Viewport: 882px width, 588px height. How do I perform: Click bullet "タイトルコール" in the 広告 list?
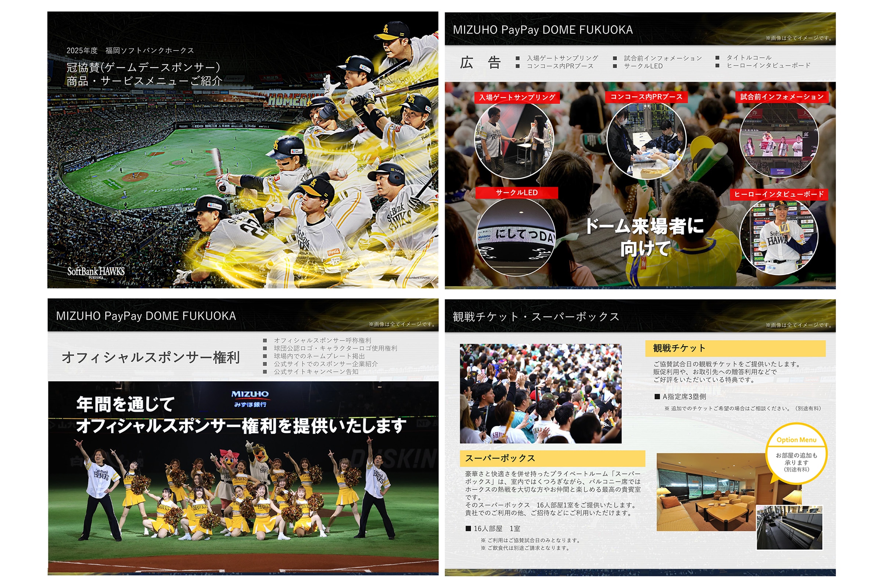coord(749,57)
